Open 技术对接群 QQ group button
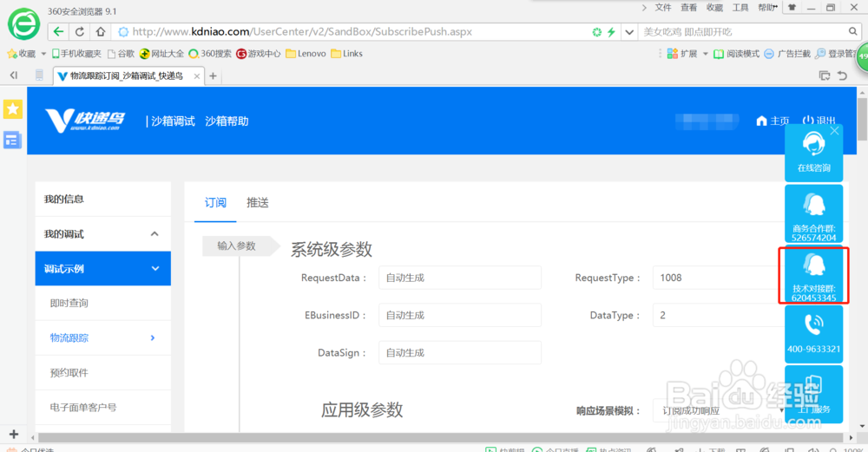Screen dimensions: 868x452 (x=814, y=275)
